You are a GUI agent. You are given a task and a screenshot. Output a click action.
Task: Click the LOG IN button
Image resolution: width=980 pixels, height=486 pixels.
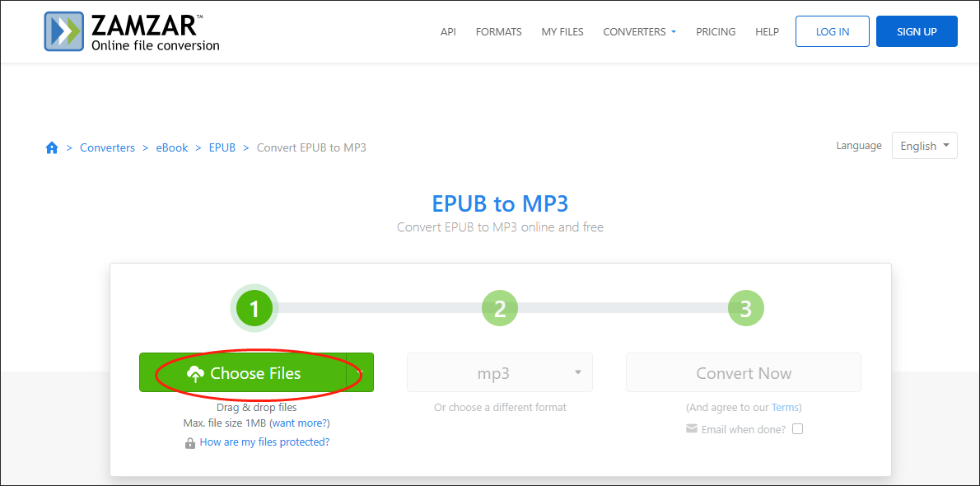833,31
